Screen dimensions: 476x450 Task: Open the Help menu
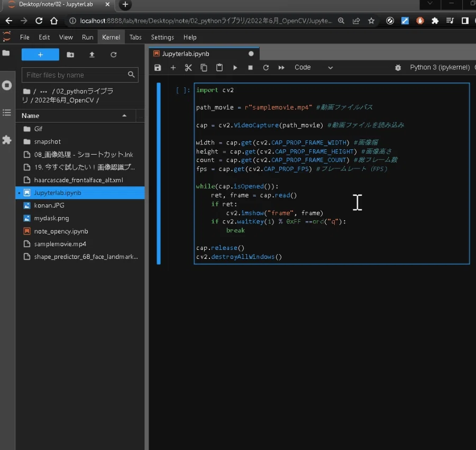190,38
